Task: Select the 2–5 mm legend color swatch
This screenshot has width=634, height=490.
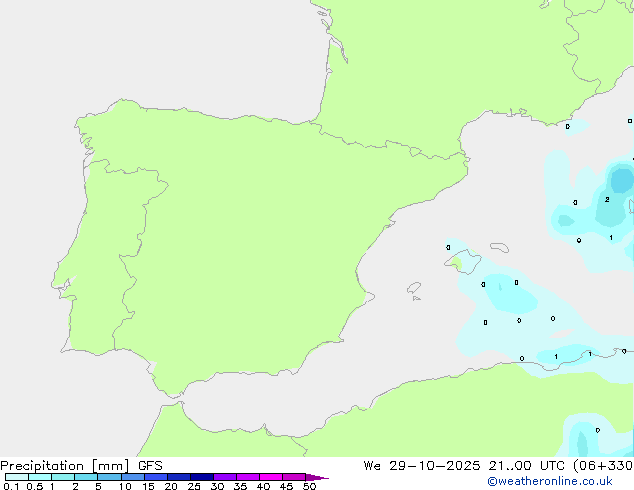Action: (x=86, y=477)
